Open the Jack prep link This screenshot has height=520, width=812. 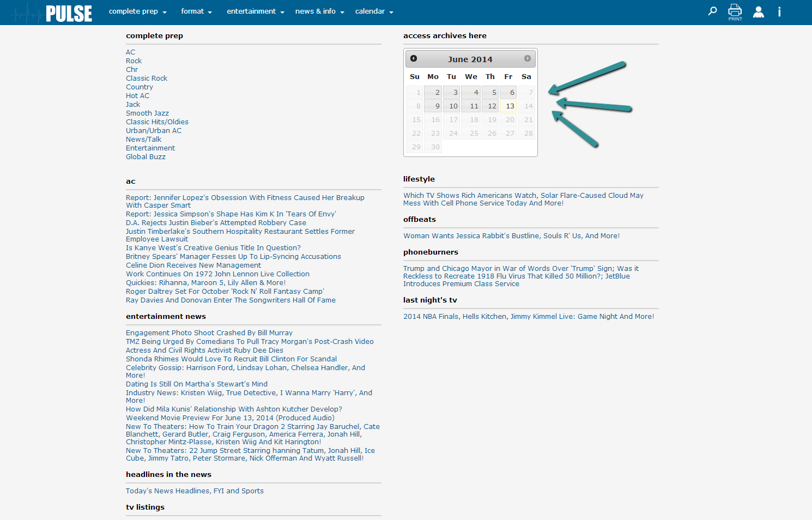click(133, 105)
